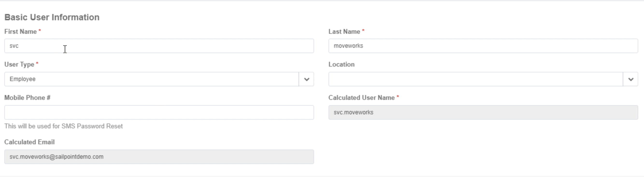The width and height of the screenshot is (644, 179).
Task: Click the SMS Password Reset hint text
Action: pyautogui.click(x=64, y=126)
